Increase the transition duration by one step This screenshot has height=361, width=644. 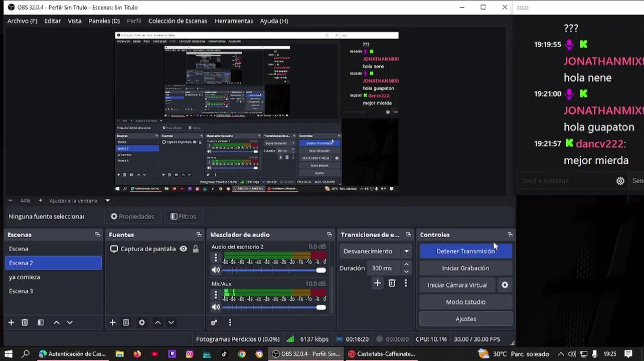pyautogui.click(x=406, y=265)
